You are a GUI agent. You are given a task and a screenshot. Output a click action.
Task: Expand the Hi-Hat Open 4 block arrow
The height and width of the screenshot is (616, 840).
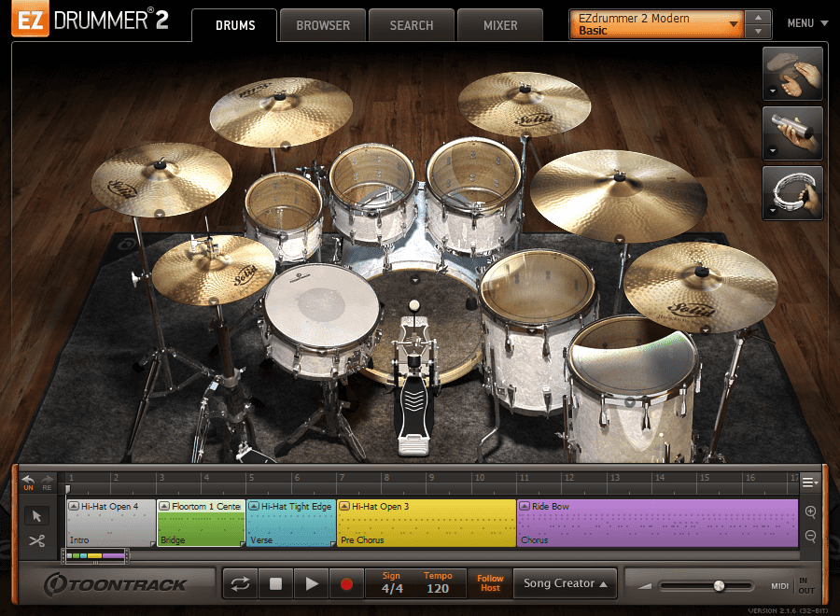coord(74,506)
